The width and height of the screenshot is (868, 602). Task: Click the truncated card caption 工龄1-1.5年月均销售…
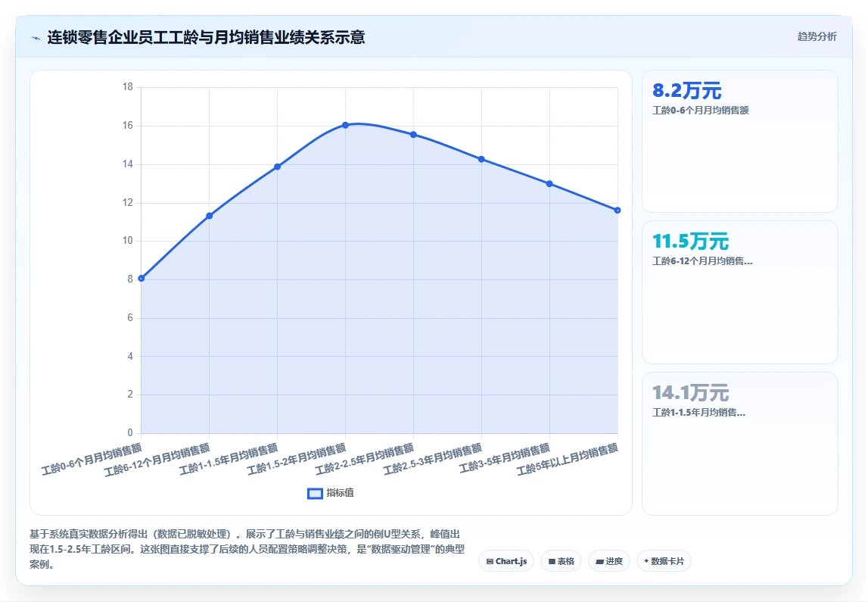tap(698, 412)
